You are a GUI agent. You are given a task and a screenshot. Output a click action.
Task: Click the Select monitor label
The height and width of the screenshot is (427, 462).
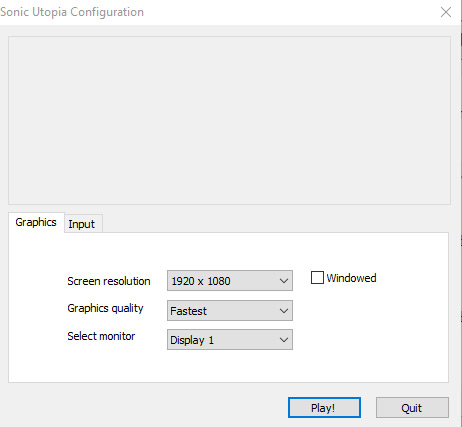[x=101, y=336]
